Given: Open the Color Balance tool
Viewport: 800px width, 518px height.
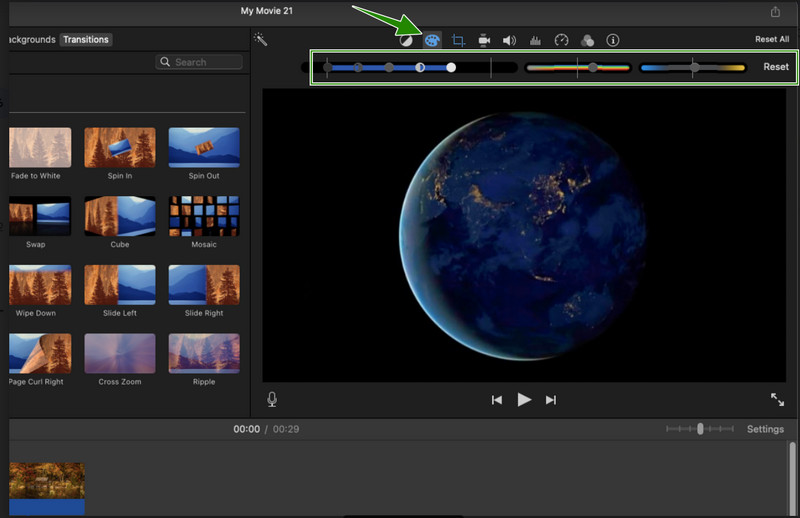Looking at the screenshot, I should point(406,41).
